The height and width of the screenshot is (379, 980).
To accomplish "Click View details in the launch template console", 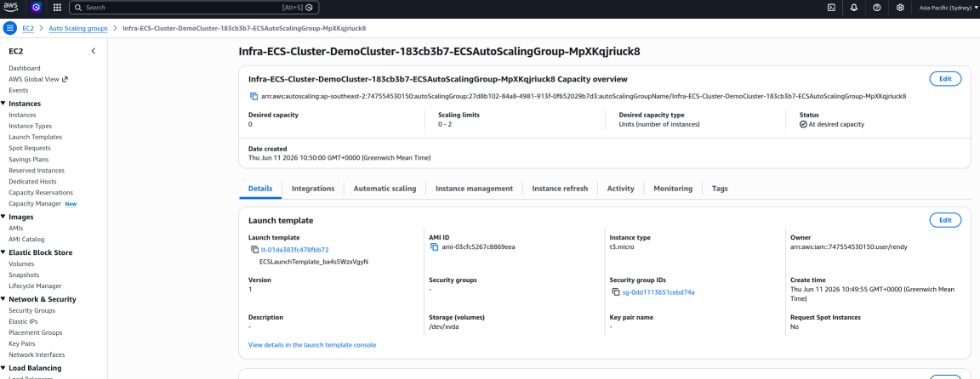I will coord(312,345).
